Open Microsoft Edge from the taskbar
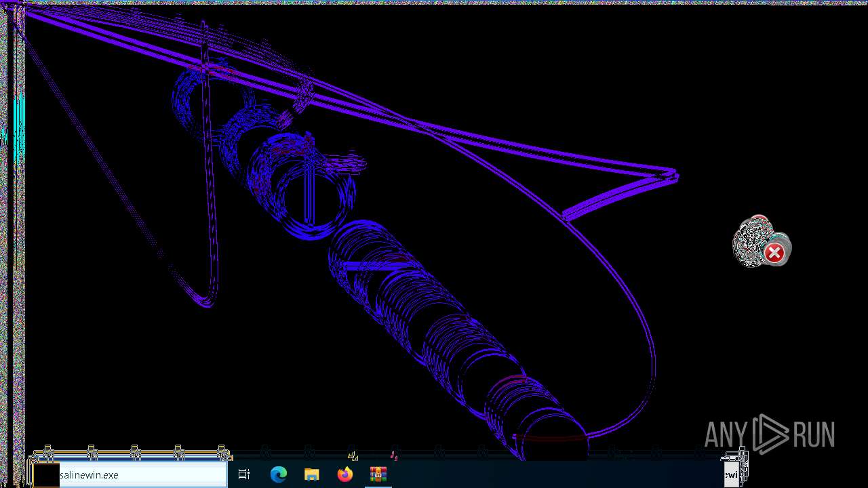868x488 pixels. (278, 475)
